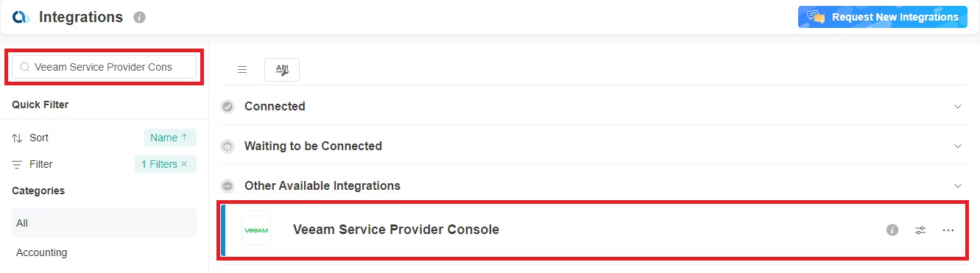This screenshot has width=980, height=273.
Task: Click the Integrations info icon in header
Action: pos(140,17)
